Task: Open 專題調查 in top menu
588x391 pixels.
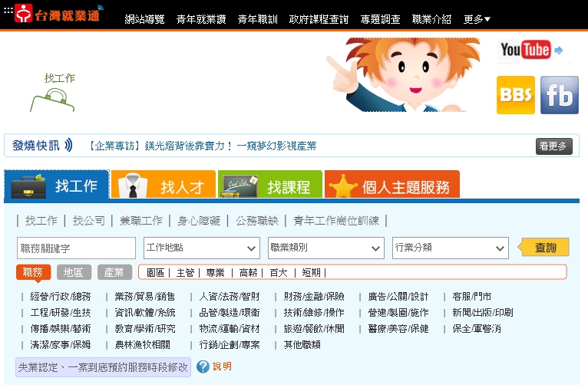Action: (380, 19)
